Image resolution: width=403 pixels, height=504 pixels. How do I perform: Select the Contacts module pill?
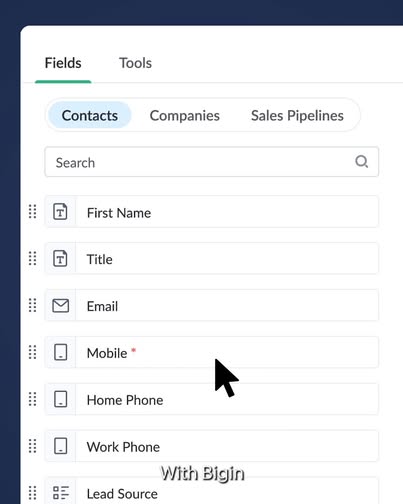[x=90, y=115]
